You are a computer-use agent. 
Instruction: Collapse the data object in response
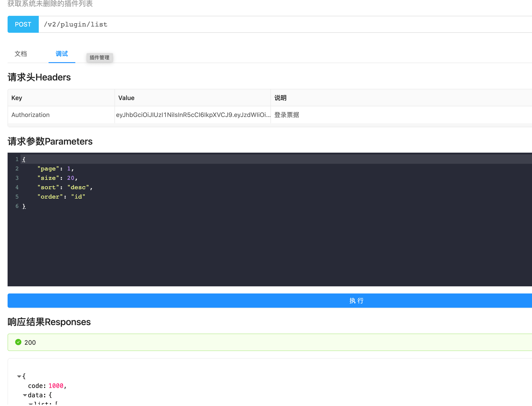point(25,395)
